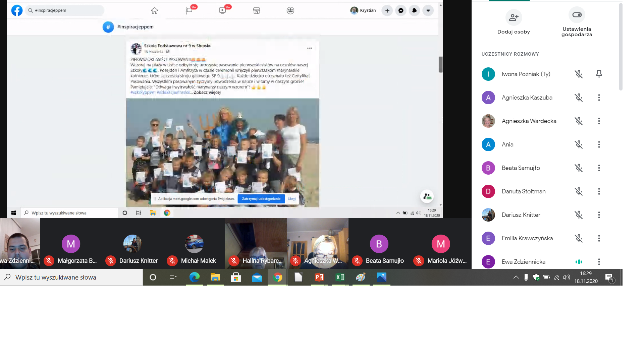This screenshot has height=362, width=644.
Task: Open Facebook Messenger icon
Action: point(401,11)
